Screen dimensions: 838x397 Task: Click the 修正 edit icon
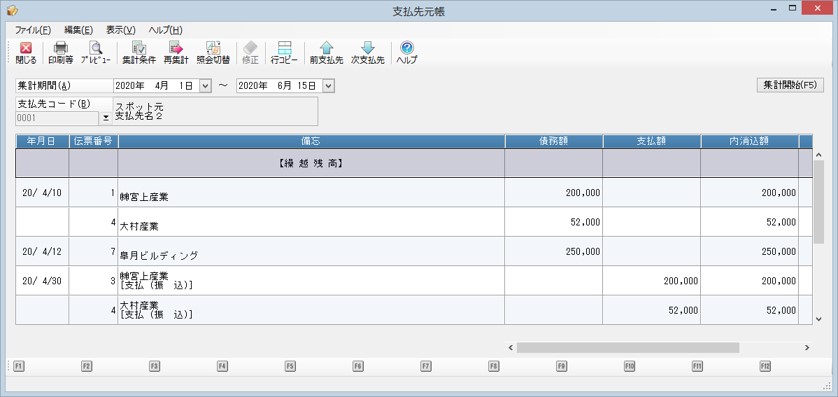[250, 53]
